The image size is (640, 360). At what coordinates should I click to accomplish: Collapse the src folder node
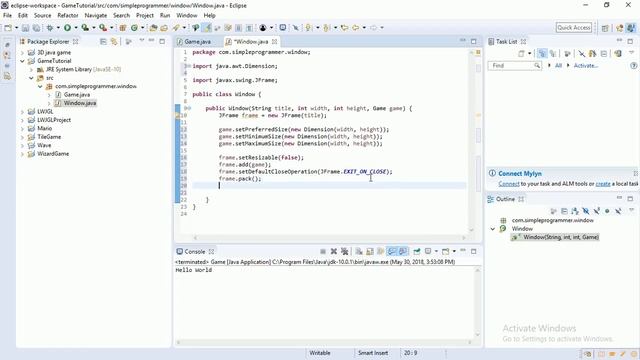(x=31, y=78)
